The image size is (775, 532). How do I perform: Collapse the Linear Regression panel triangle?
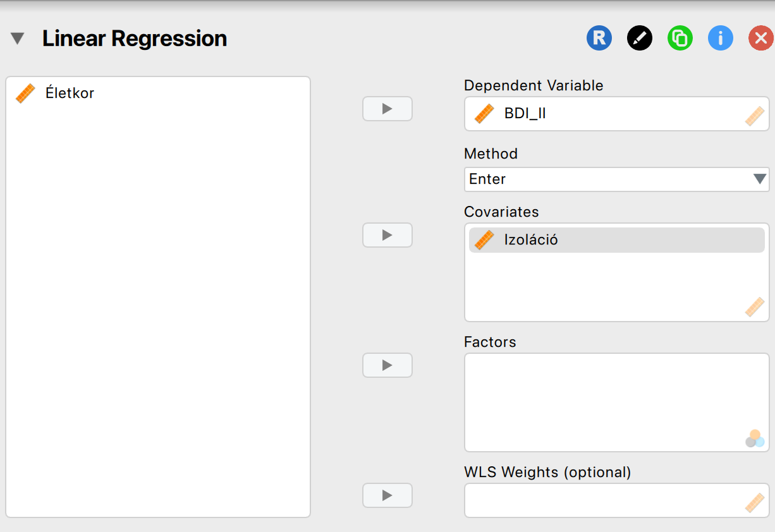click(18, 39)
